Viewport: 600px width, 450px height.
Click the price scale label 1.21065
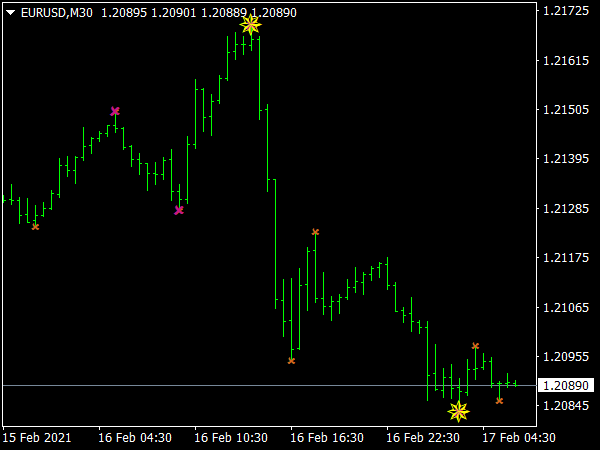(566, 307)
